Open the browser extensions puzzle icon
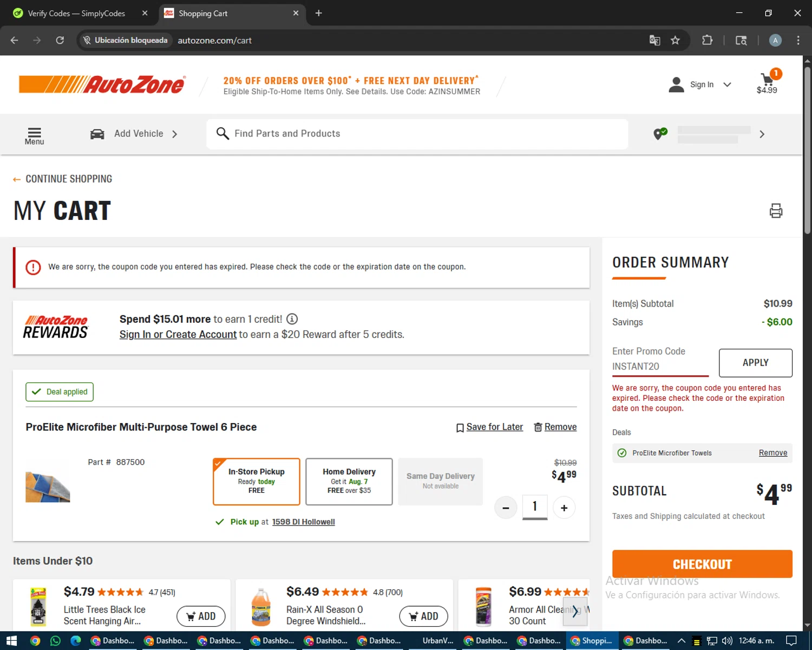Screen dimensions: 812x650 [707, 40]
